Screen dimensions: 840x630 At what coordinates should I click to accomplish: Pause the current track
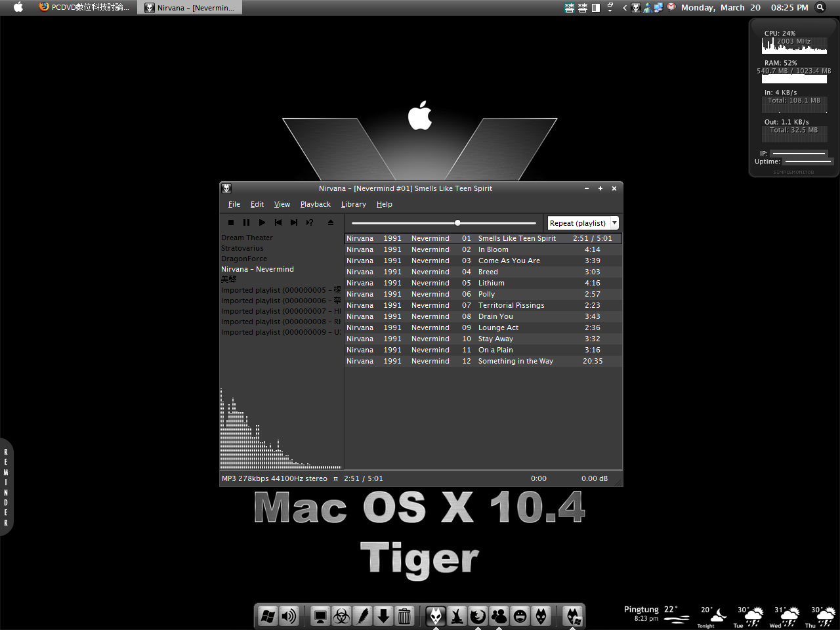point(246,222)
